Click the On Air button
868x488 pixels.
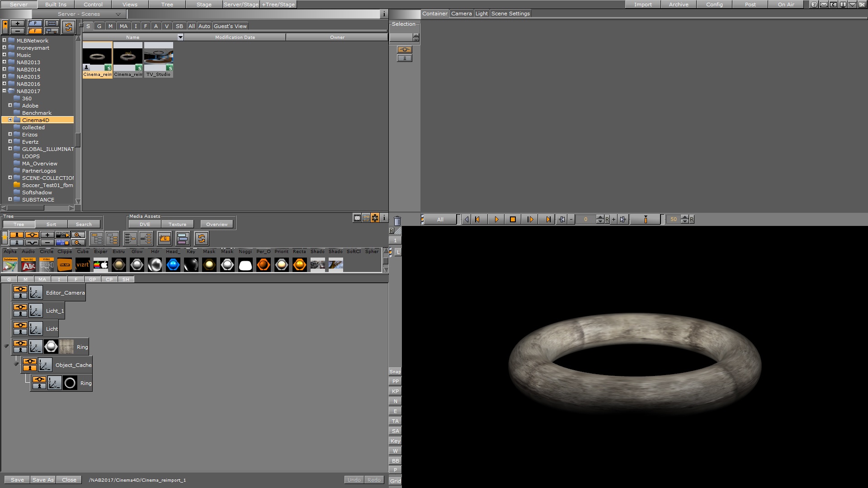[786, 5]
